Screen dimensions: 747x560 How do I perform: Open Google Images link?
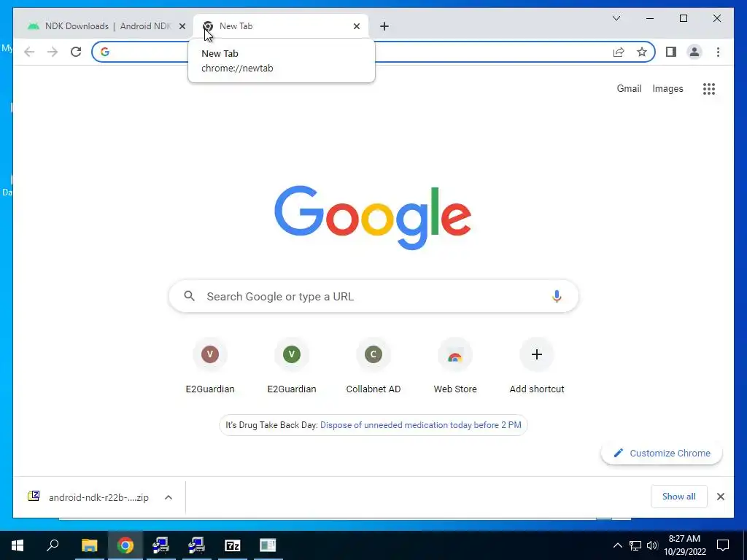pos(667,88)
